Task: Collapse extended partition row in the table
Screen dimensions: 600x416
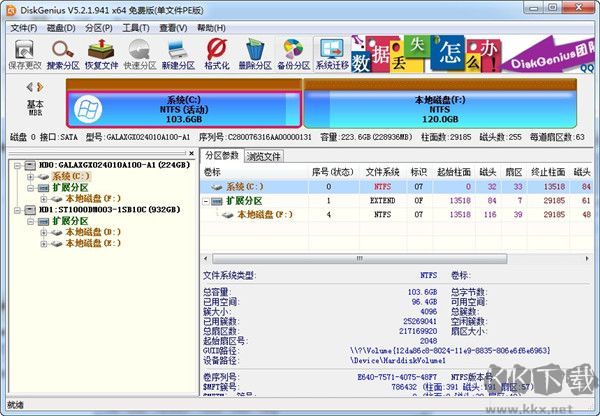Action: [x=206, y=201]
